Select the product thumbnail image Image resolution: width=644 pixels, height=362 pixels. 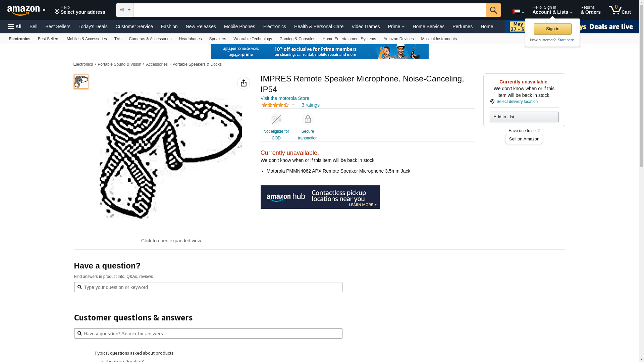pyautogui.click(x=81, y=82)
